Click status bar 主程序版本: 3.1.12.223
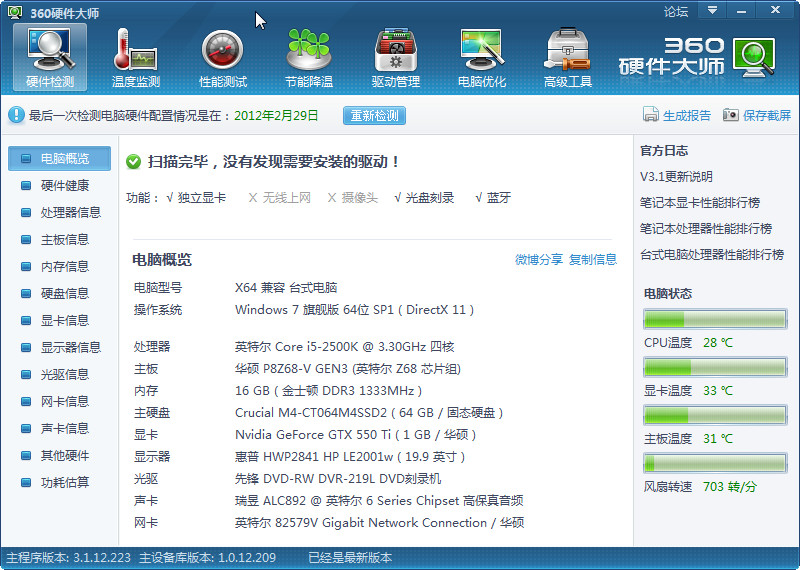 click(x=69, y=558)
